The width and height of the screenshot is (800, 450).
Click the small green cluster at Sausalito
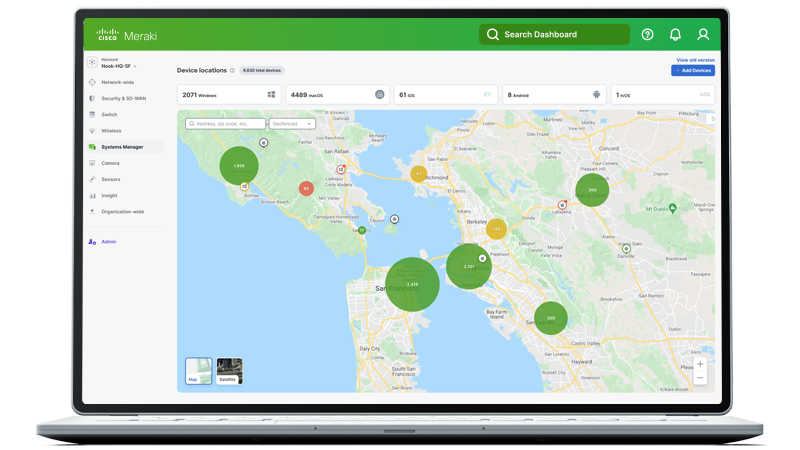[362, 231]
